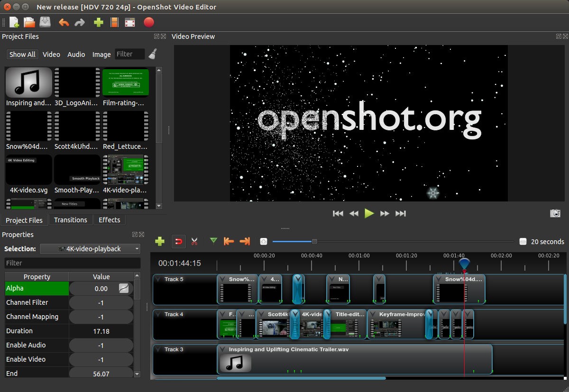Click the Show All filter button
The image size is (569, 392).
click(22, 54)
